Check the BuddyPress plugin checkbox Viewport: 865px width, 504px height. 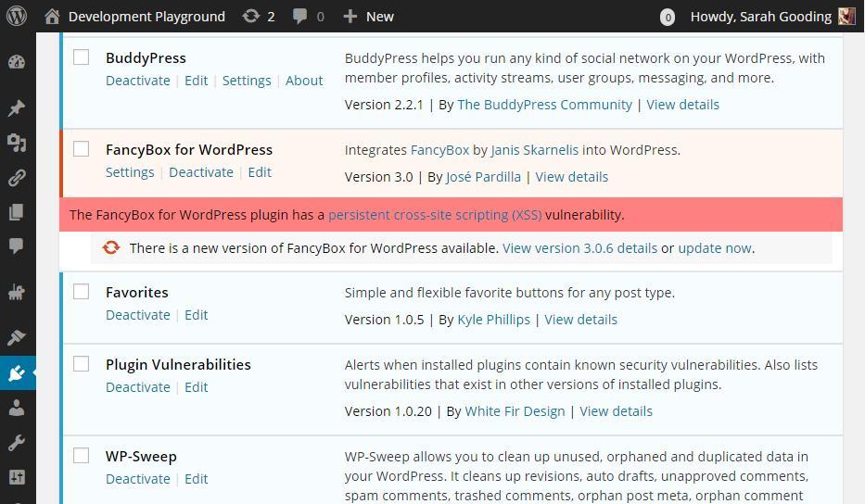pyautogui.click(x=81, y=57)
